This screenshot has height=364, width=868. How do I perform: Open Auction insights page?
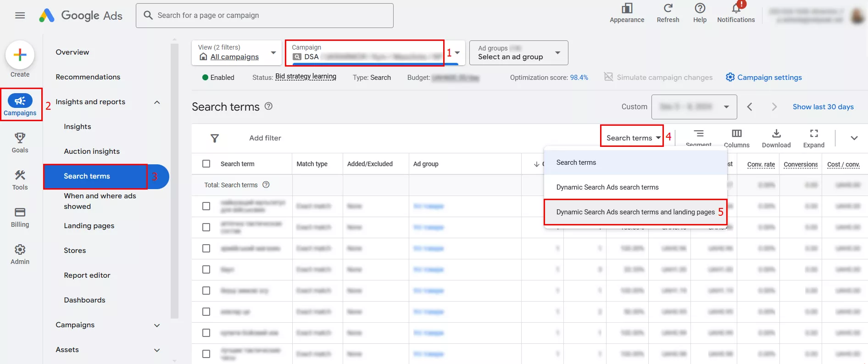click(x=92, y=151)
